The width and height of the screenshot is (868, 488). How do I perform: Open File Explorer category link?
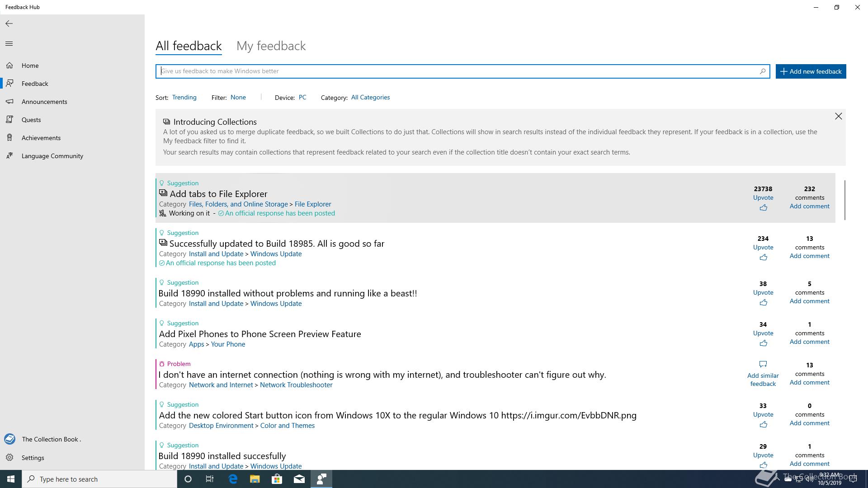point(313,204)
